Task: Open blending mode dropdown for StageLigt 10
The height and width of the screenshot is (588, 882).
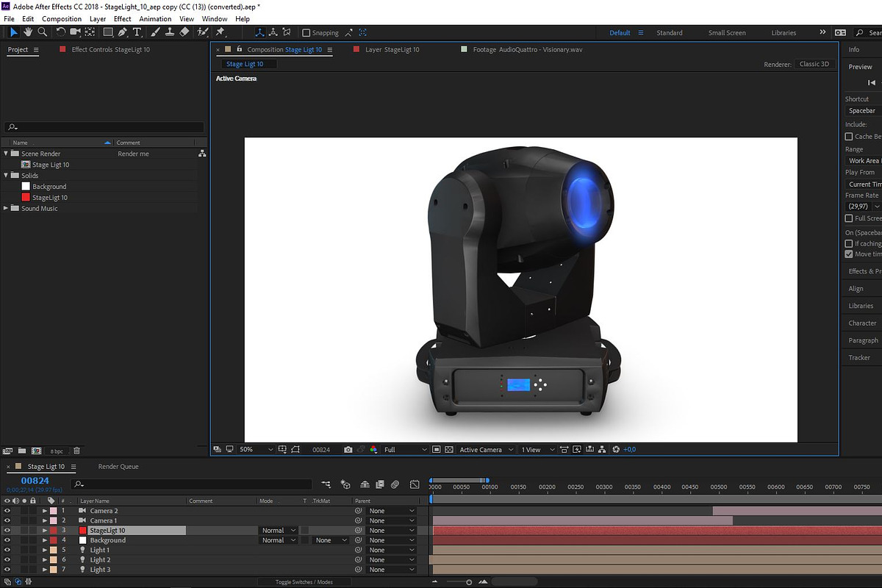Action: (279, 530)
